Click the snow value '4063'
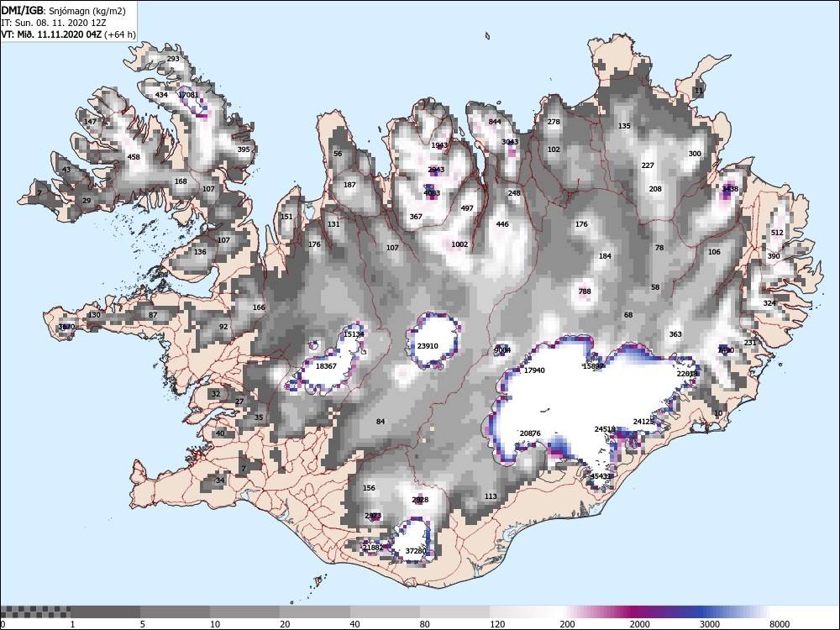The image size is (840, 630). [432, 193]
